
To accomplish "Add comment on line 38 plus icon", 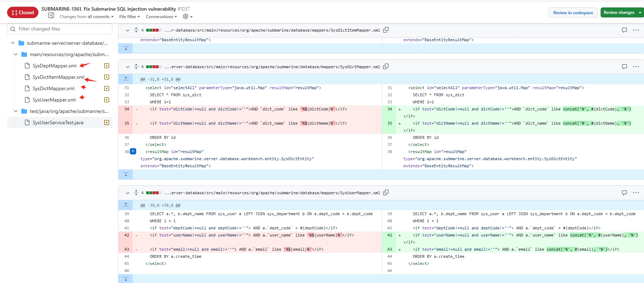I will pos(133,151).
